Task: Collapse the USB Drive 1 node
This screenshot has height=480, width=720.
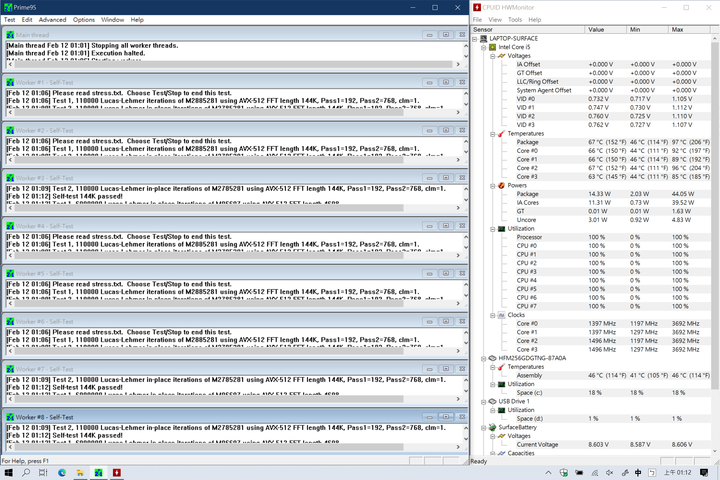Action: point(484,401)
